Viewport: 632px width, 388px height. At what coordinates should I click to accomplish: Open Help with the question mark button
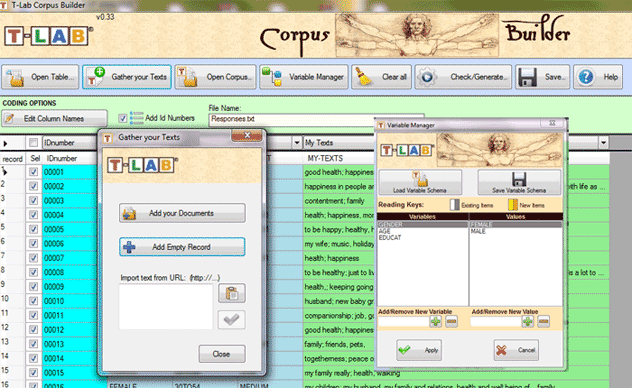pos(598,77)
